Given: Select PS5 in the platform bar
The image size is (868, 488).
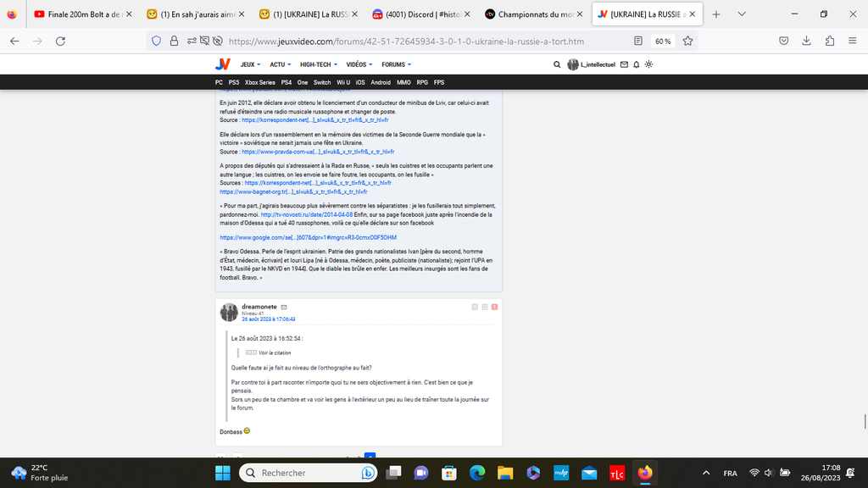Looking at the screenshot, I should pos(233,82).
